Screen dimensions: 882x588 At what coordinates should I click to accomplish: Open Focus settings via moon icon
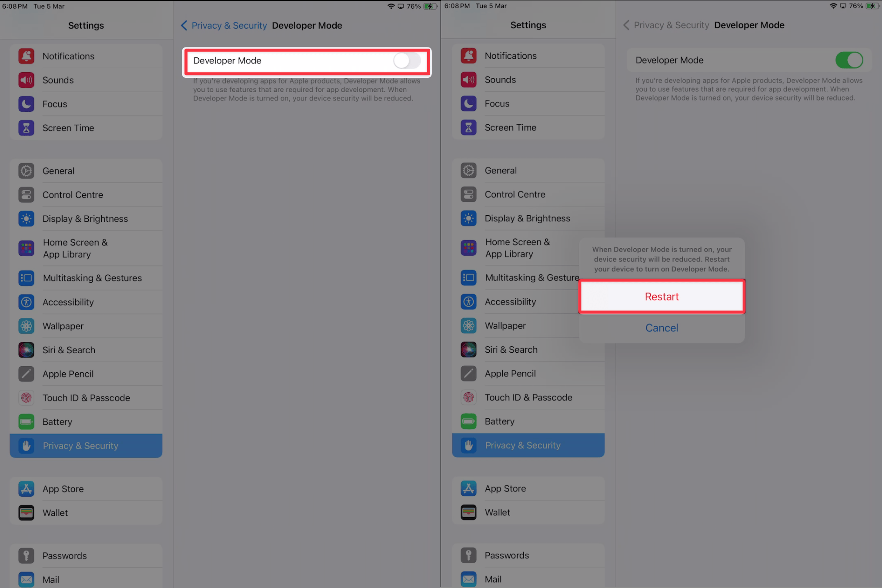coord(26,104)
